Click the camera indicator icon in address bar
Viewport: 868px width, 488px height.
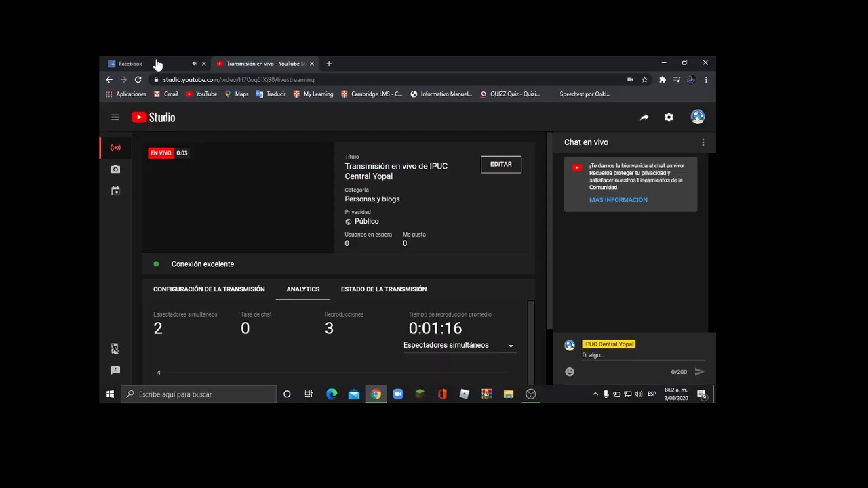(x=630, y=79)
